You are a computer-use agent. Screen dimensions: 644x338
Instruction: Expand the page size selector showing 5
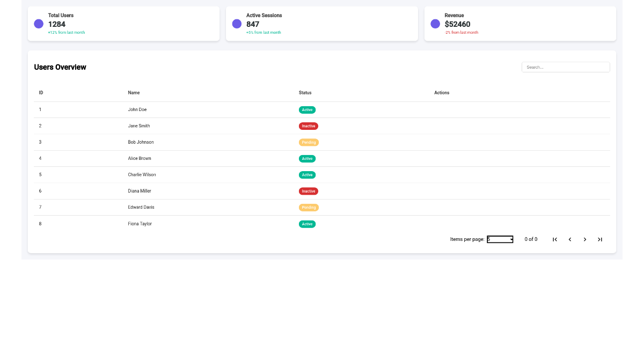click(x=500, y=239)
